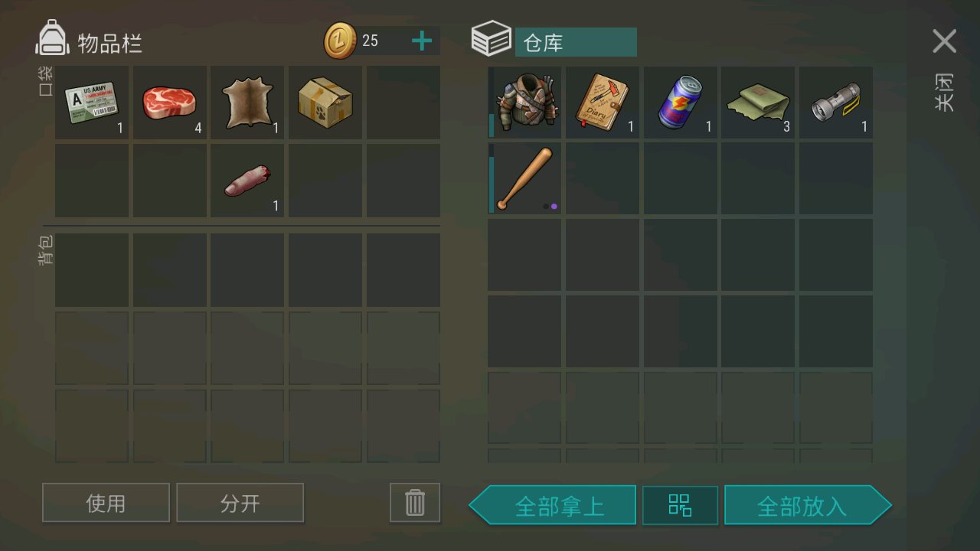Select the Diary book in storage
This screenshot has height=551, width=980.
pos(603,102)
